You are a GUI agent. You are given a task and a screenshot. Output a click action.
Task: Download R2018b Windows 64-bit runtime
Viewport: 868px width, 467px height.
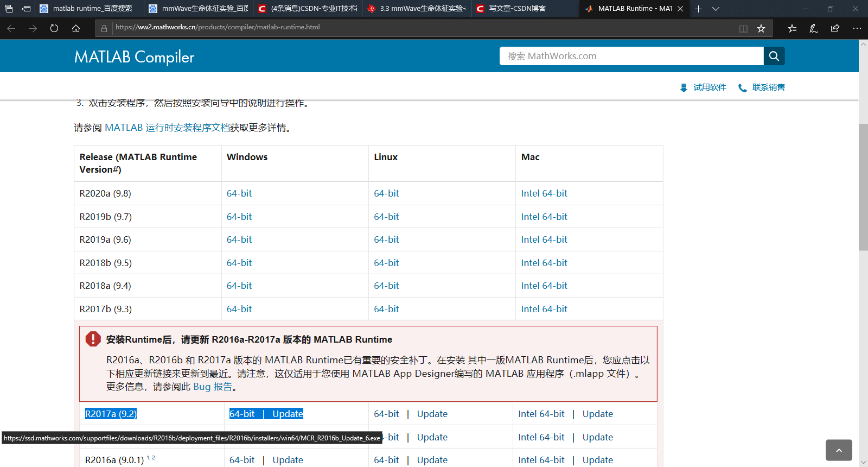click(x=239, y=263)
